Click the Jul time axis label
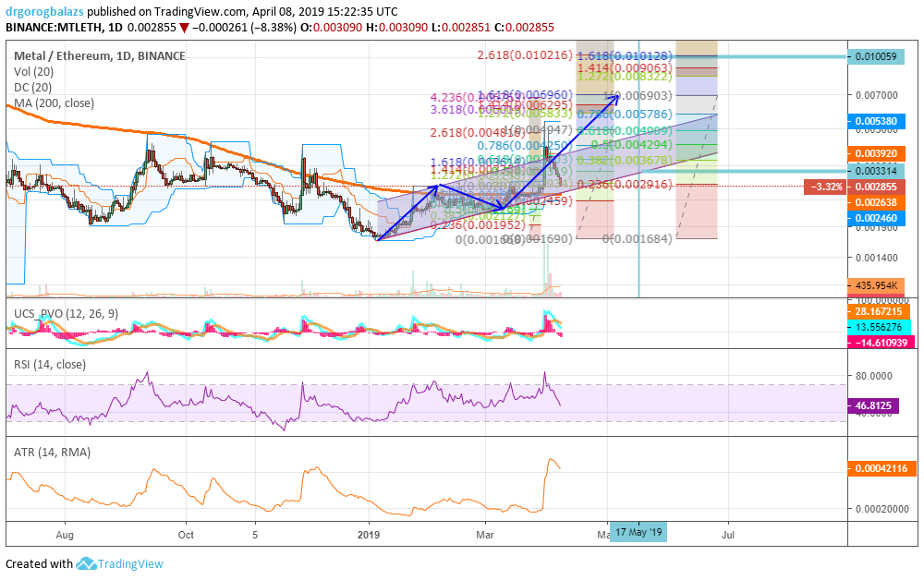 tap(728, 535)
